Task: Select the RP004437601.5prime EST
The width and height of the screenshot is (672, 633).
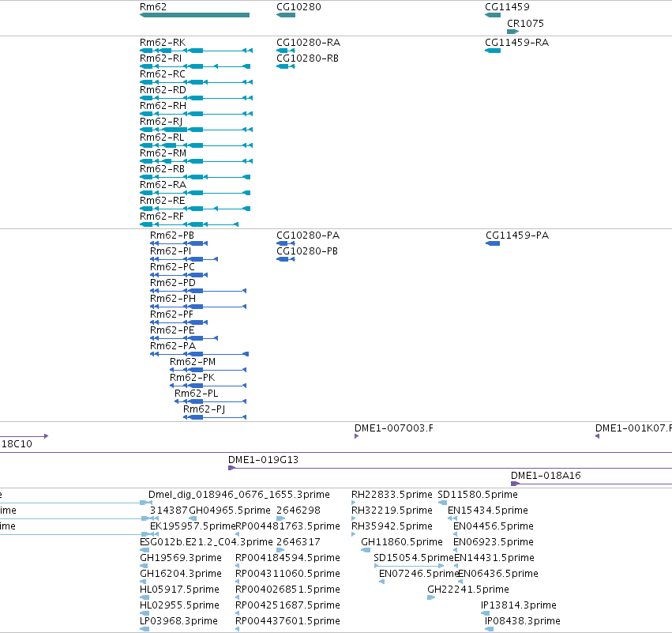Action: pyautogui.click(x=238, y=629)
